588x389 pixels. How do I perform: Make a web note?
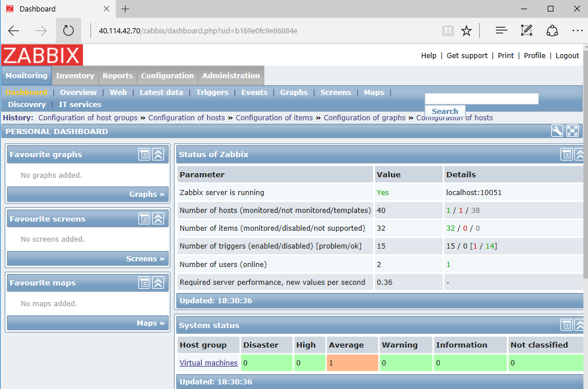tap(526, 30)
